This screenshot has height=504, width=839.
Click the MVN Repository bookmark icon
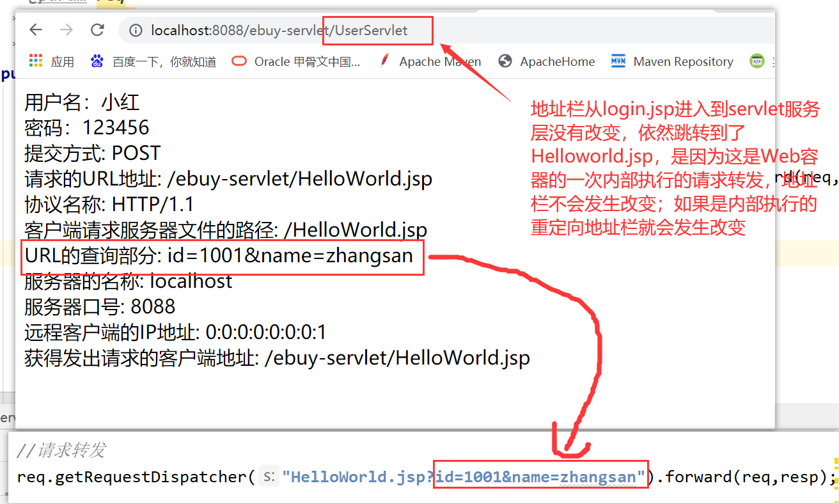(x=618, y=61)
